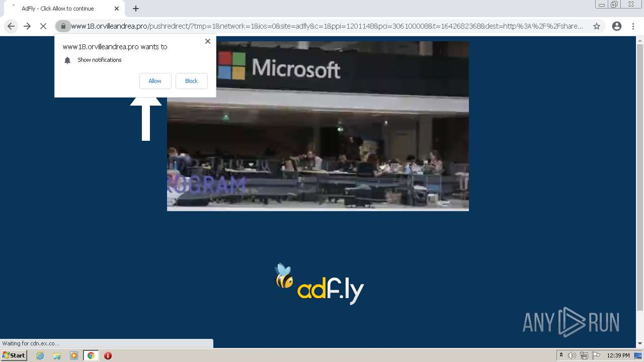Show hidden system tray icons

561,355
